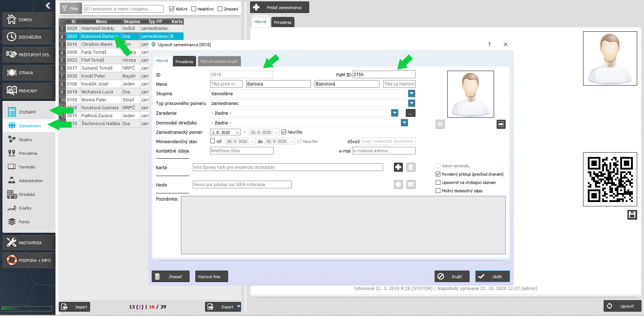The height and width of the screenshot is (316, 644).
Task: Toggle the Zmazaní filter checkbox
Action: (x=220, y=9)
